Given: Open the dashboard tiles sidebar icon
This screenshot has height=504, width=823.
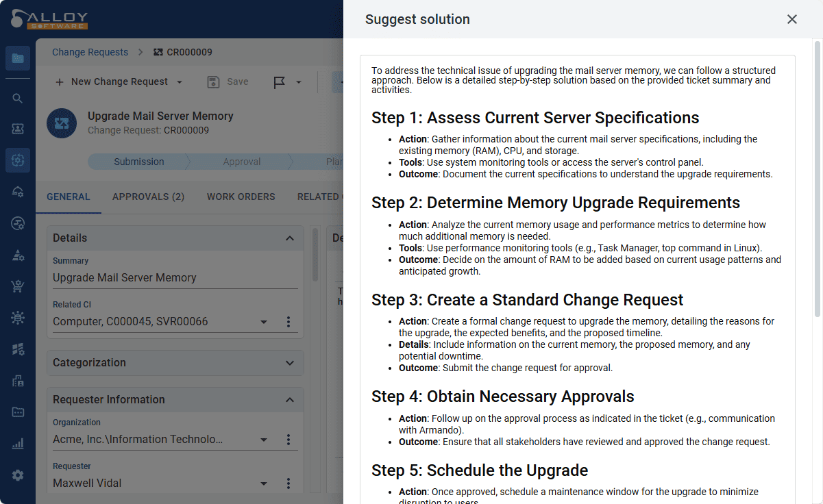Looking at the screenshot, I should click(18, 349).
